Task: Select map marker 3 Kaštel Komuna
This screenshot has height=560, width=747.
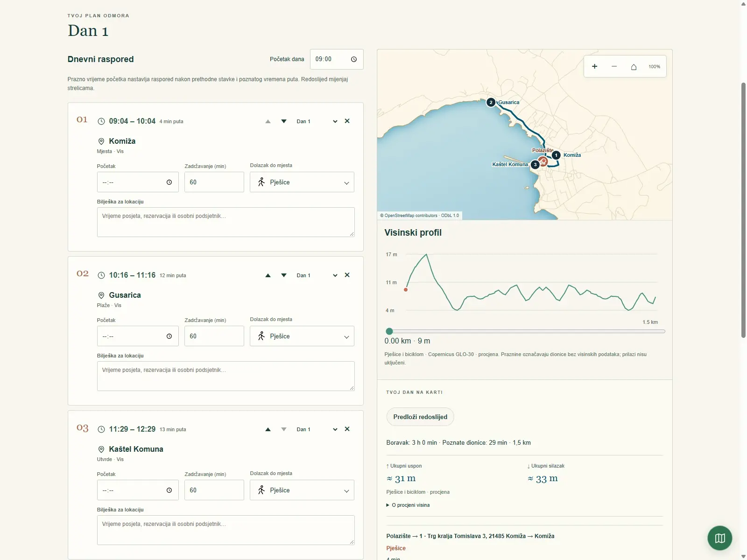Action: pos(535,164)
